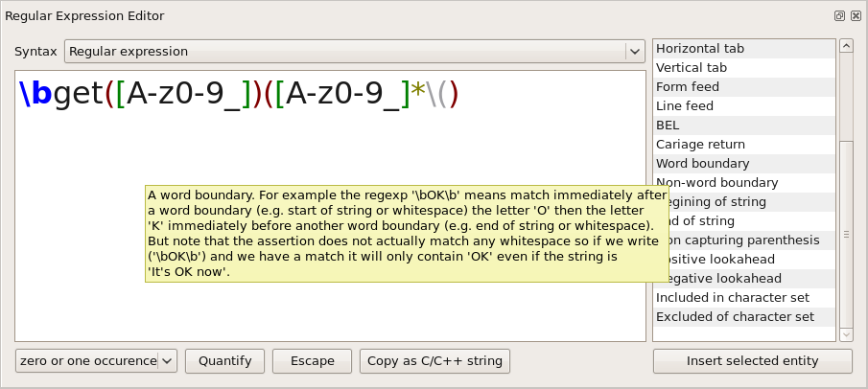Click the entity list scroll-up arrow
The width and height of the screenshot is (868, 389).
[x=846, y=45]
